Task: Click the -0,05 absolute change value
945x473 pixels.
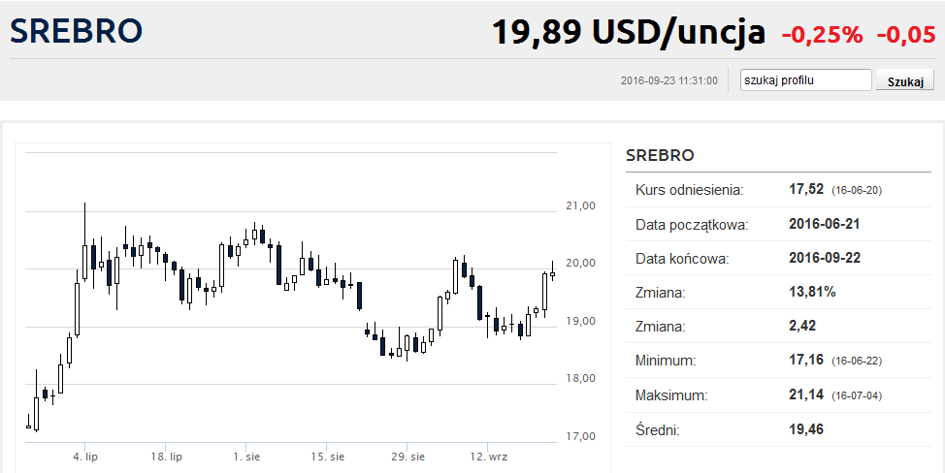Action: pos(906,35)
